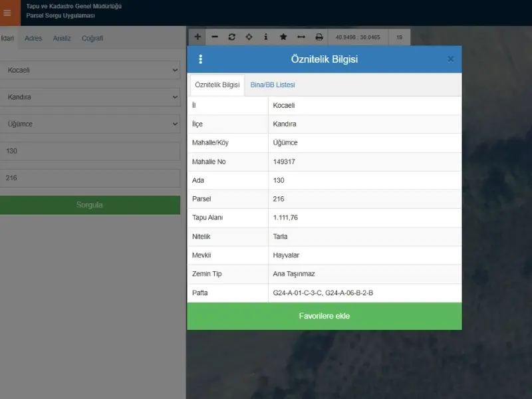Viewport: 532px width, 399px height.
Task: Click the print map icon
Action: (x=319, y=37)
